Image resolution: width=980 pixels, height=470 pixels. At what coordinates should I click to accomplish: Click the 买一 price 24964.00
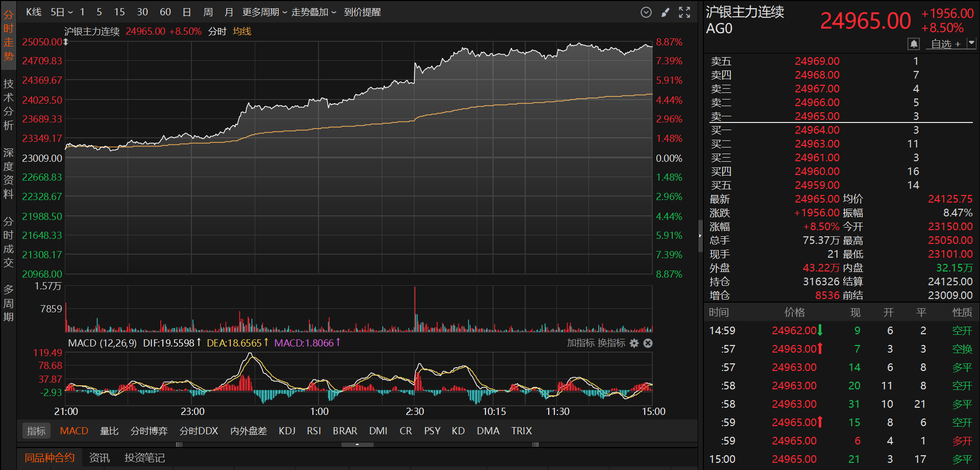pyautogui.click(x=817, y=130)
